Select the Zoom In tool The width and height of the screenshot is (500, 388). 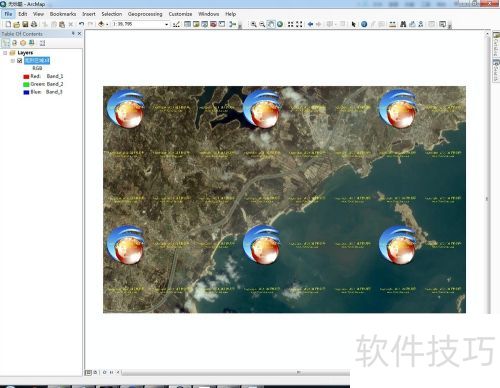coord(254,24)
